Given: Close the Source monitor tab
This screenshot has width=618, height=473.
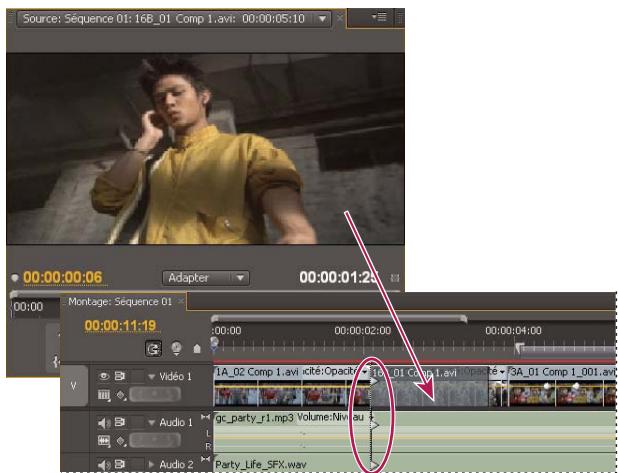Looking at the screenshot, I should (340, 18).
